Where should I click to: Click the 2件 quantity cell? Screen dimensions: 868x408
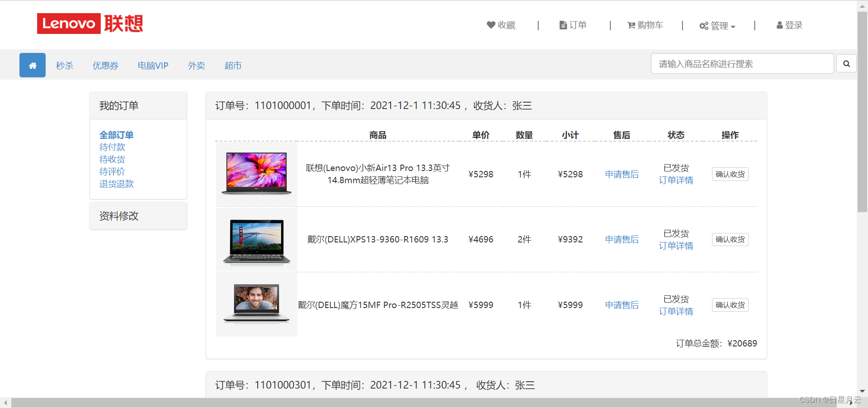[524, 239]
